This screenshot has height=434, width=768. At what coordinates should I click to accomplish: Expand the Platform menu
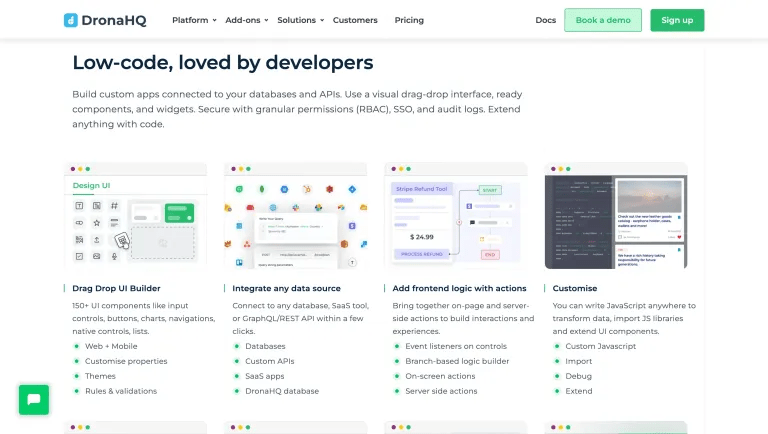(194, 20)
